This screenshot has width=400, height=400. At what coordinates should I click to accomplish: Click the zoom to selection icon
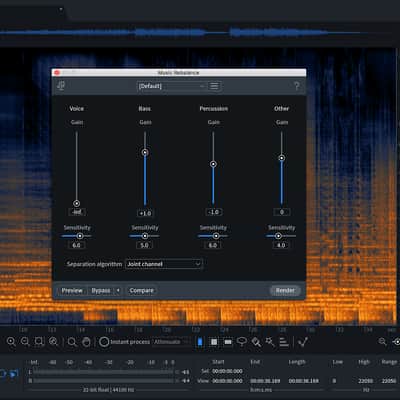[39, 341]
